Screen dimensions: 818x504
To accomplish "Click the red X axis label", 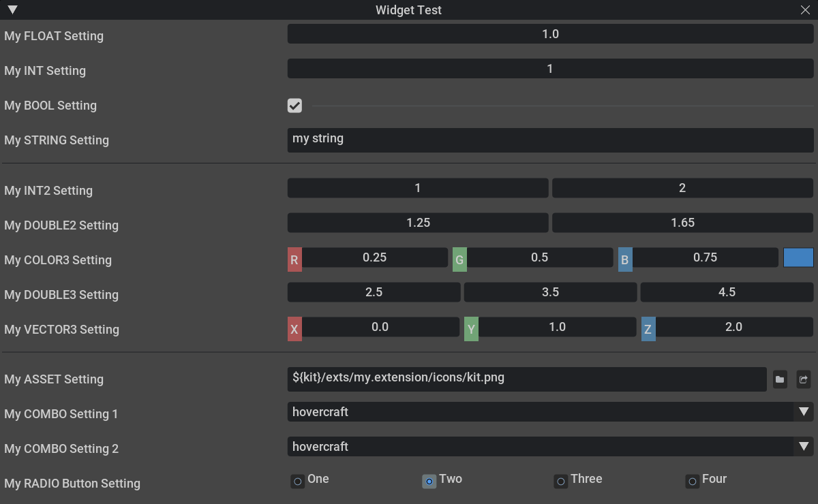I will pyautogui.click(x=294, y=330).
